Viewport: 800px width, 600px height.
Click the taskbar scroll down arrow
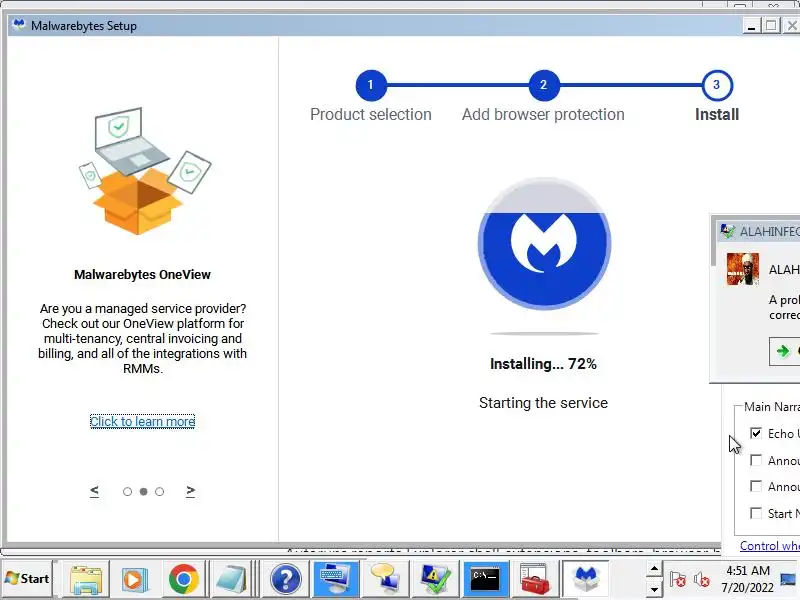click(x=654, y=589)
